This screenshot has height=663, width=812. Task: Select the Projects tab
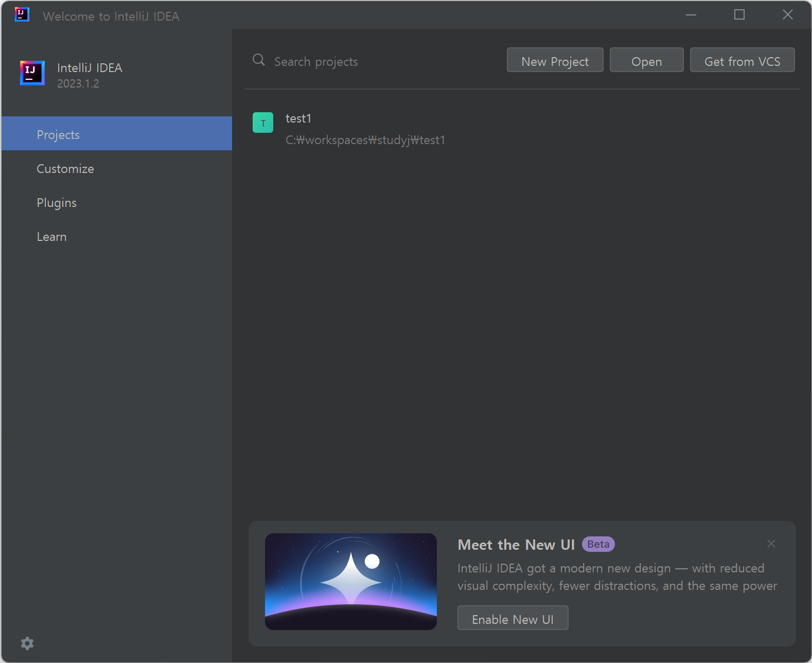coord(117,133)
